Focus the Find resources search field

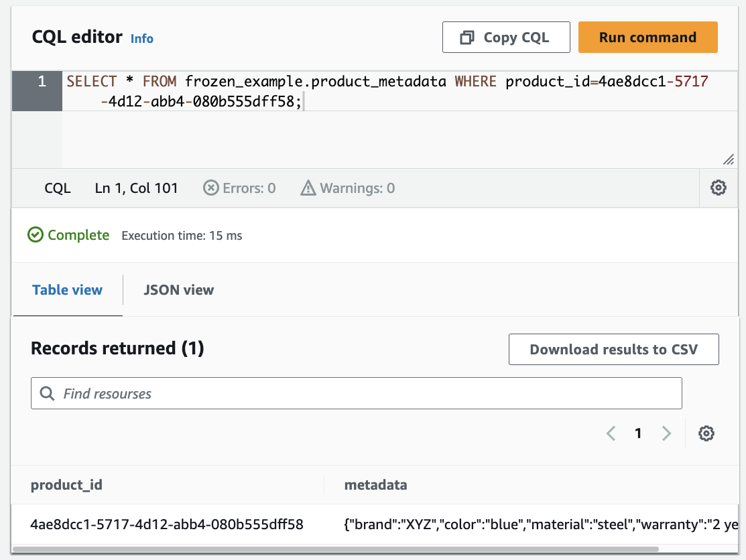pyautogui.click(x=362, y=394)
